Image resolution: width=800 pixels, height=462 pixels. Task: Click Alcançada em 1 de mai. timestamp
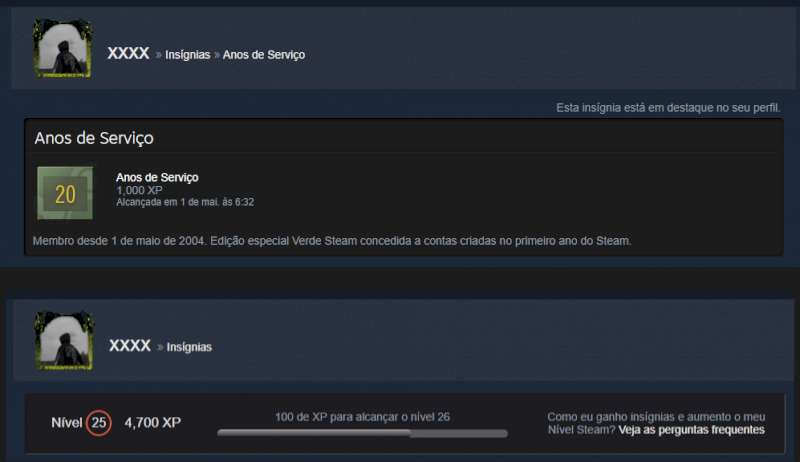coord(185,202)
